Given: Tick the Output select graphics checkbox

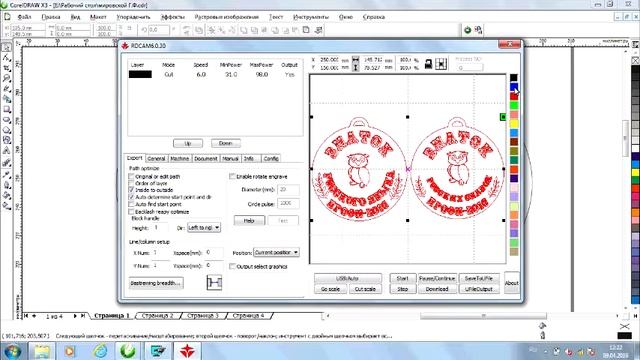Looking at the screenshot, I should [x=232, y=266].
